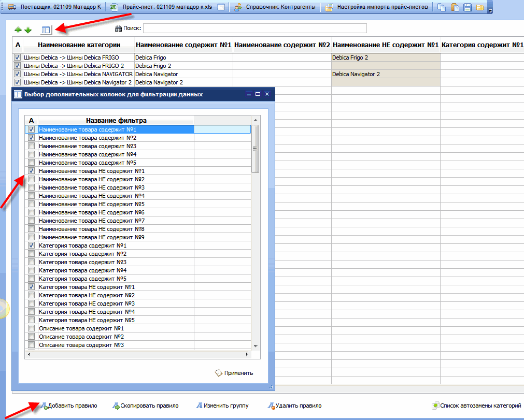Click the dialog horizontal scroll right arrow
Screen dimensions: 524x420
[x=247, y=355]
